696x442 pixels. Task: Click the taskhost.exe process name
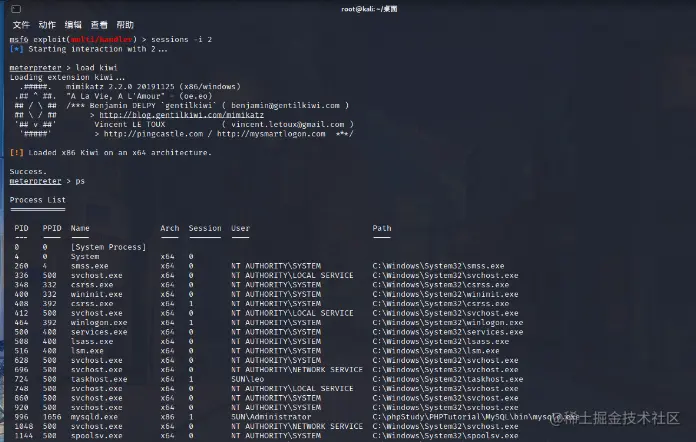click(x=99, y=379)
